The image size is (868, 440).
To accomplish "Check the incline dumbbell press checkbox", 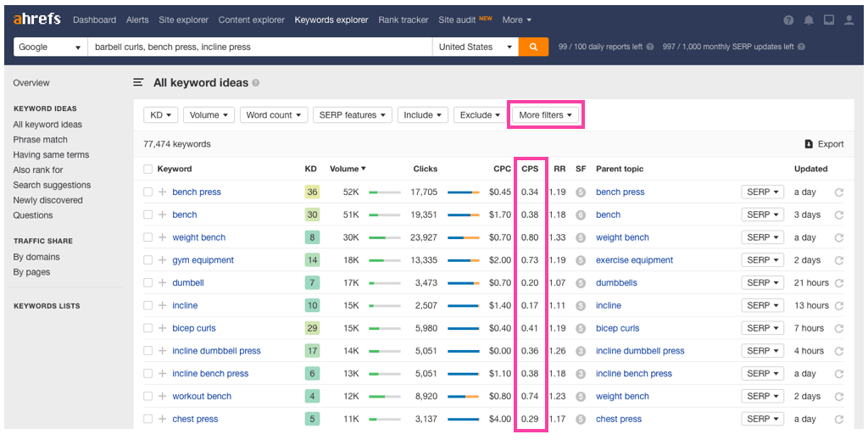I will tap(147, 351).
